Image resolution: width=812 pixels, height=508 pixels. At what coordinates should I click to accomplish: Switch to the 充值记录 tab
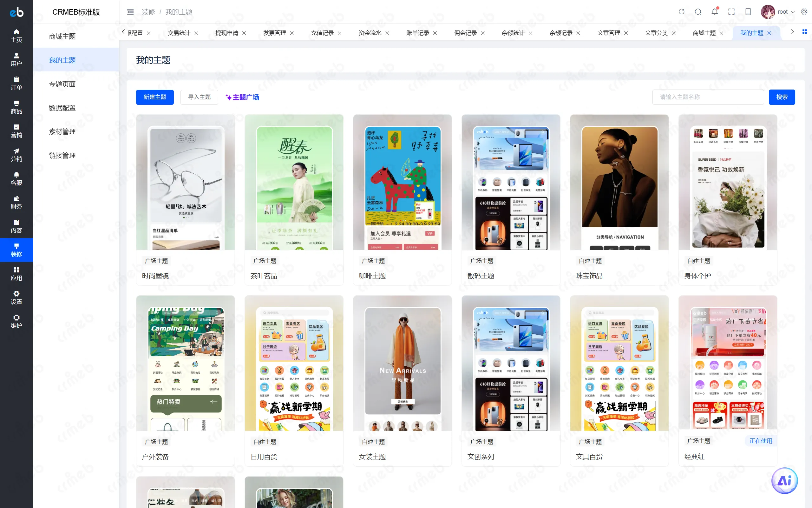point(322,33)
